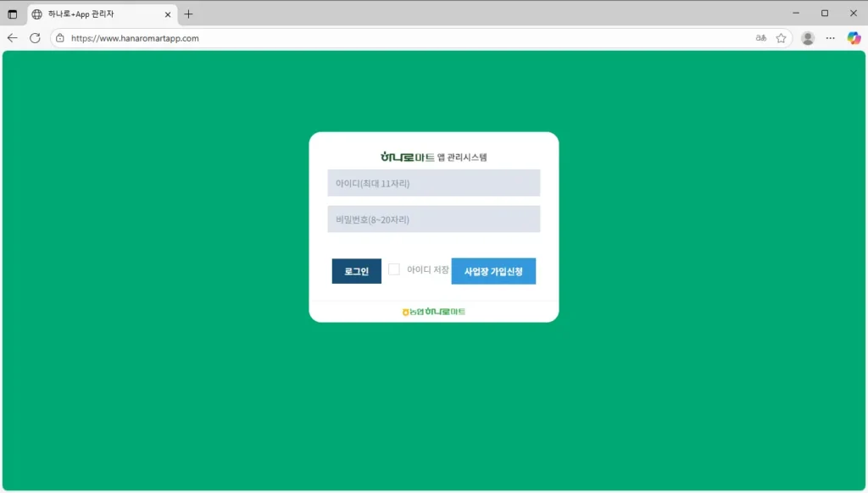Viewport: 868px width, 493px height.
Task: Open the page translate icon
Action: (761, 38)
